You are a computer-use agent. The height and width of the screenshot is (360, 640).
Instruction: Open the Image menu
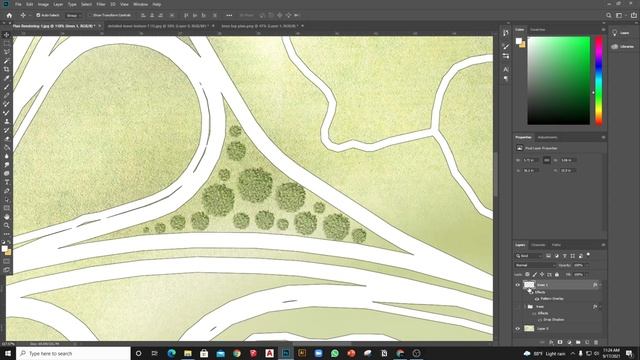tap(43, 4)
